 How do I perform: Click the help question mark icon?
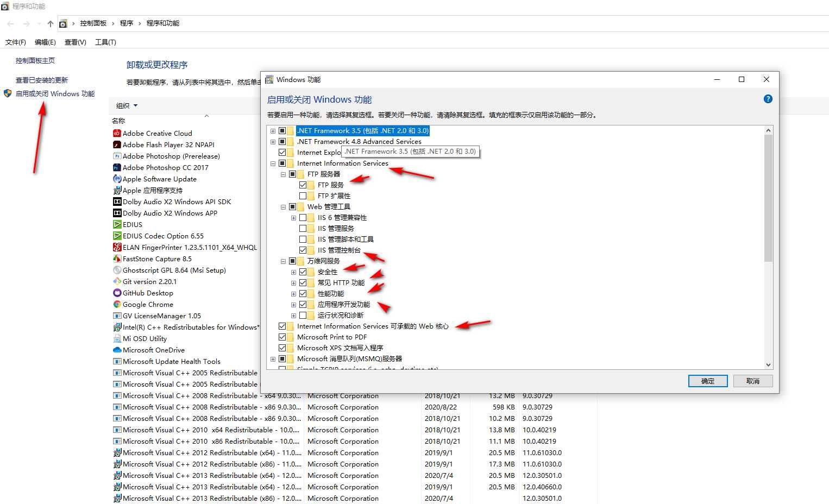pyautogui.click(x=768, y=99)
